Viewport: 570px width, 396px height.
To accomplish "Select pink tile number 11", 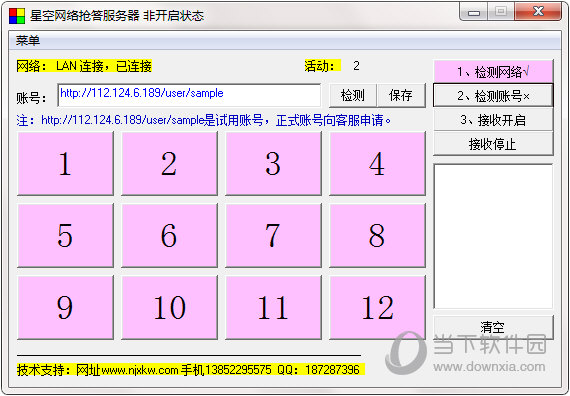I will pos(273,307).
